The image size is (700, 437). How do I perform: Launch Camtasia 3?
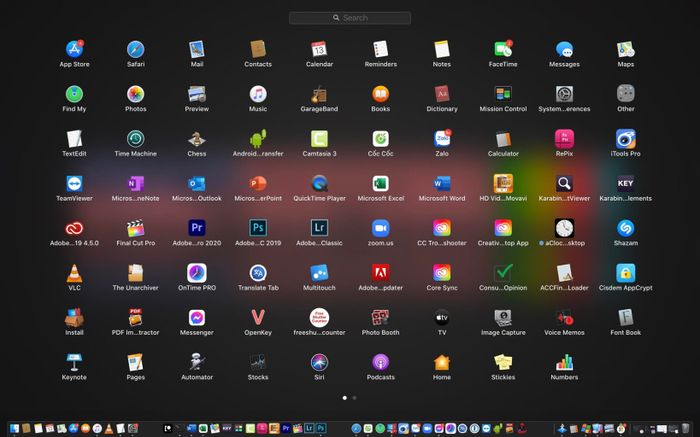[319, 139]
